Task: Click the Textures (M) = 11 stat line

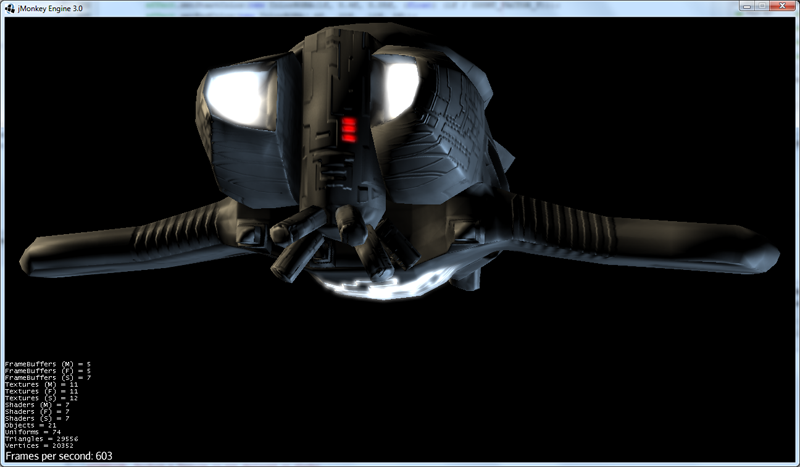Action: (x=41, y=384)
